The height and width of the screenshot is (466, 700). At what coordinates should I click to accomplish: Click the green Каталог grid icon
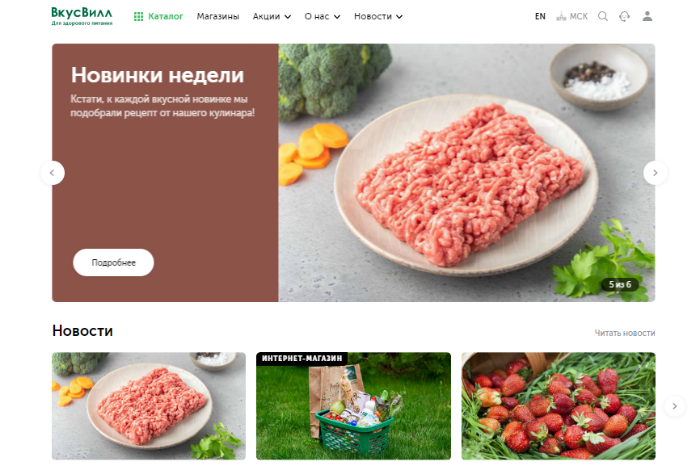(x=138, y=17)
